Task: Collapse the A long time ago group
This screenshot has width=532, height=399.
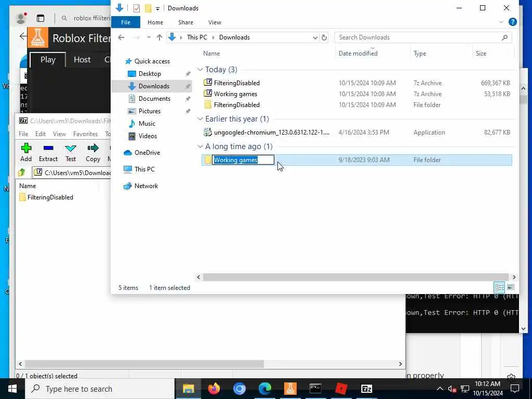Action: click(200, 146)
